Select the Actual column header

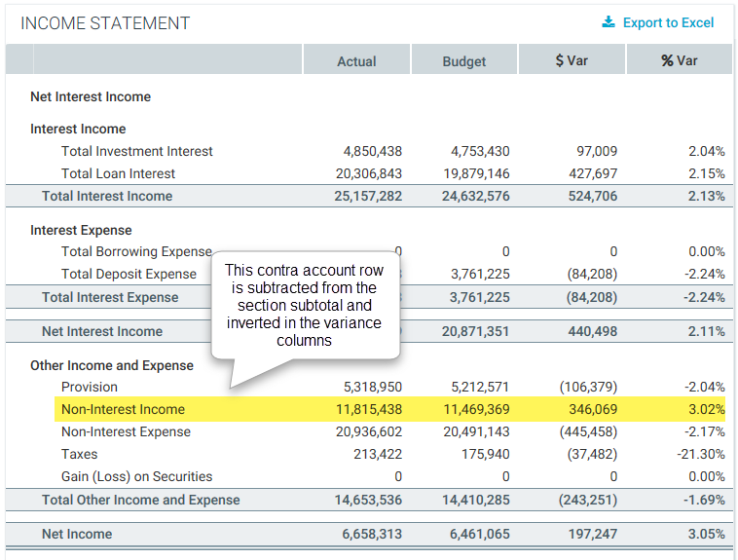click(x=356, y=60)
